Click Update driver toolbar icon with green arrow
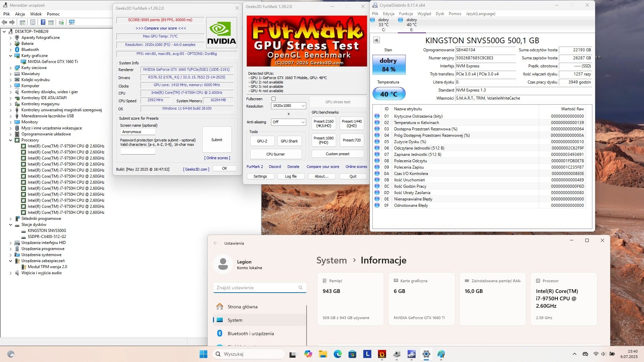The width and height of the screenshot is (644, 362). (61, 22)
